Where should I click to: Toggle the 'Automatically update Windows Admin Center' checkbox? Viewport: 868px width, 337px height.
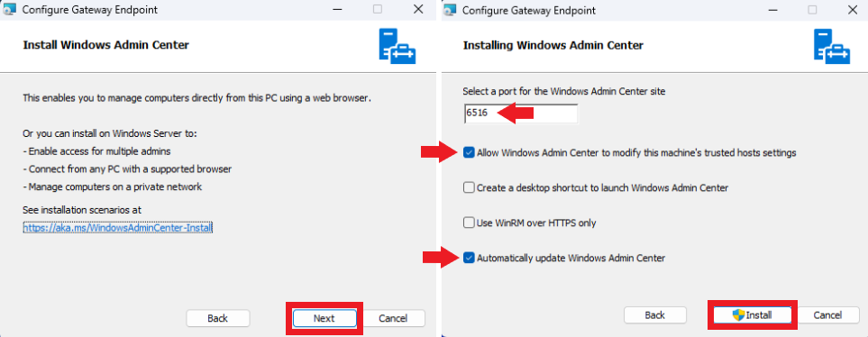[469, 258]
